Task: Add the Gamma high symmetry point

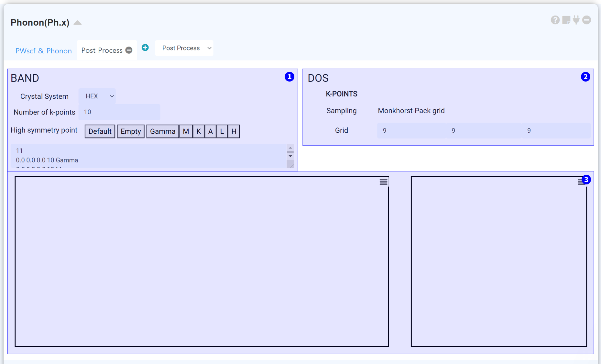Action: click(162, 131)
